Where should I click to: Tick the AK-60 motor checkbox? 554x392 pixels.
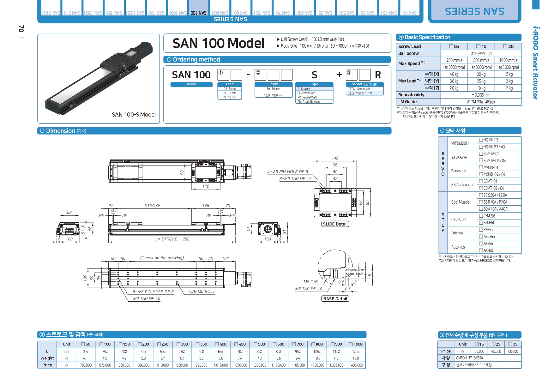(x=481, y=250)
